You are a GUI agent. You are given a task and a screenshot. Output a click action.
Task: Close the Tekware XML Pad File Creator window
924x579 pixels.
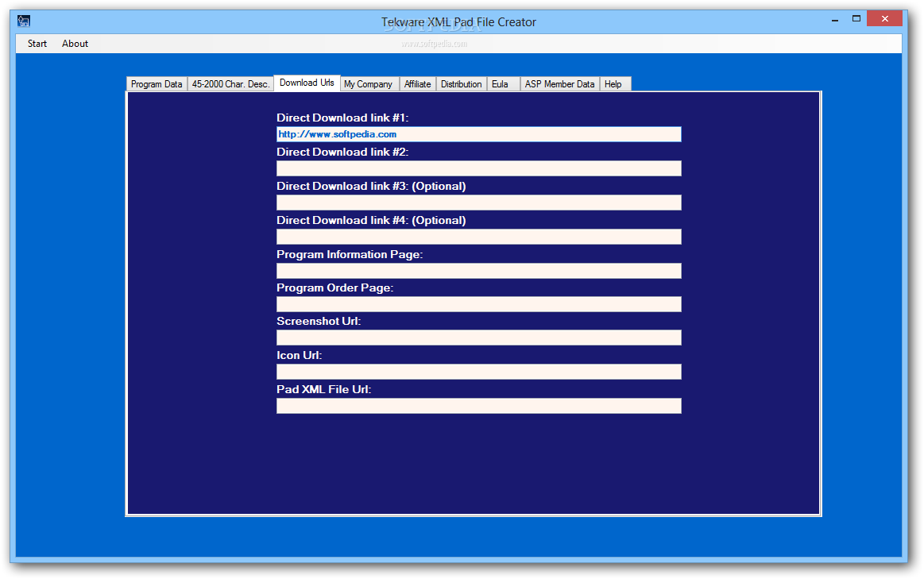884,19
